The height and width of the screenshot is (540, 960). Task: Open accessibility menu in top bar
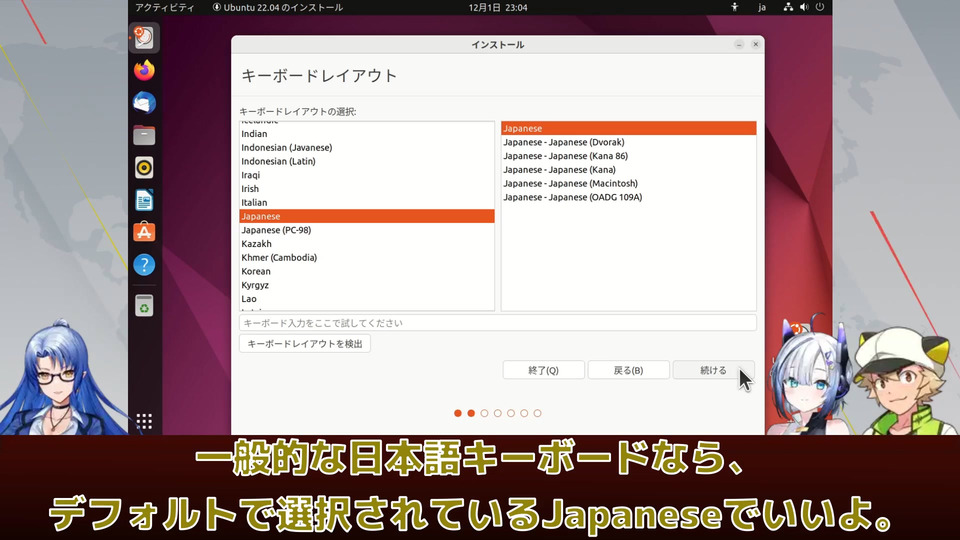tap(735, 7)
